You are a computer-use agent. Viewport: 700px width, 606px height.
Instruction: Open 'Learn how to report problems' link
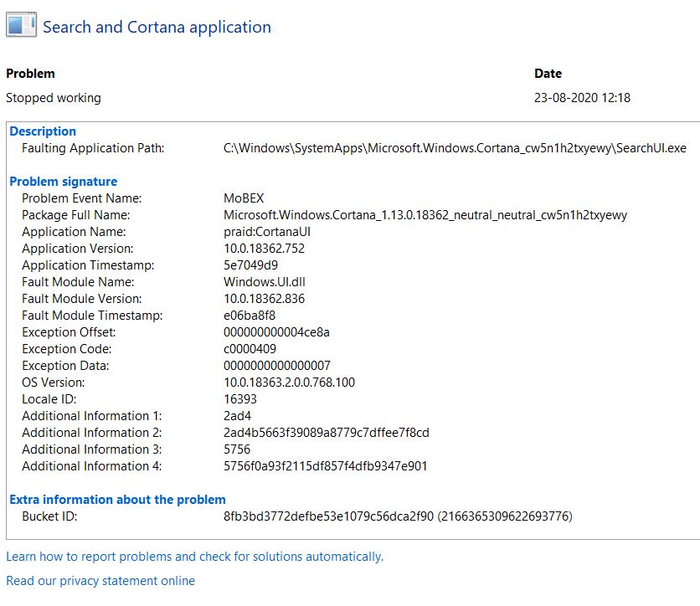[x=194, y=557]
